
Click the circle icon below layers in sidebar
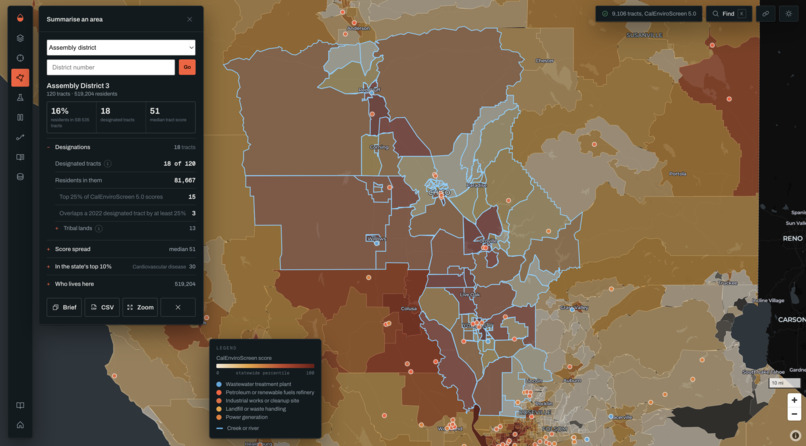pos(20,58)
